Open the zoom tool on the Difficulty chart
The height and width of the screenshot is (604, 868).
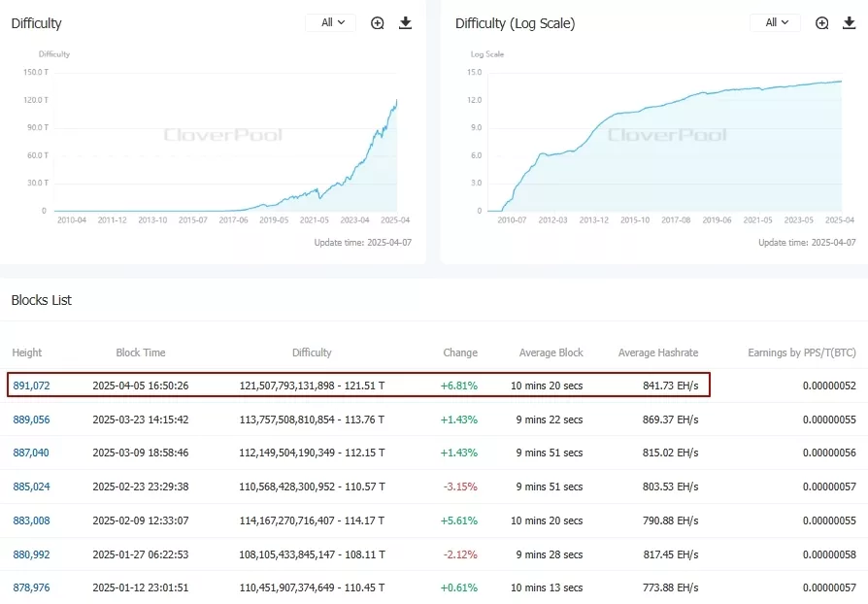[x=378, y=22]
